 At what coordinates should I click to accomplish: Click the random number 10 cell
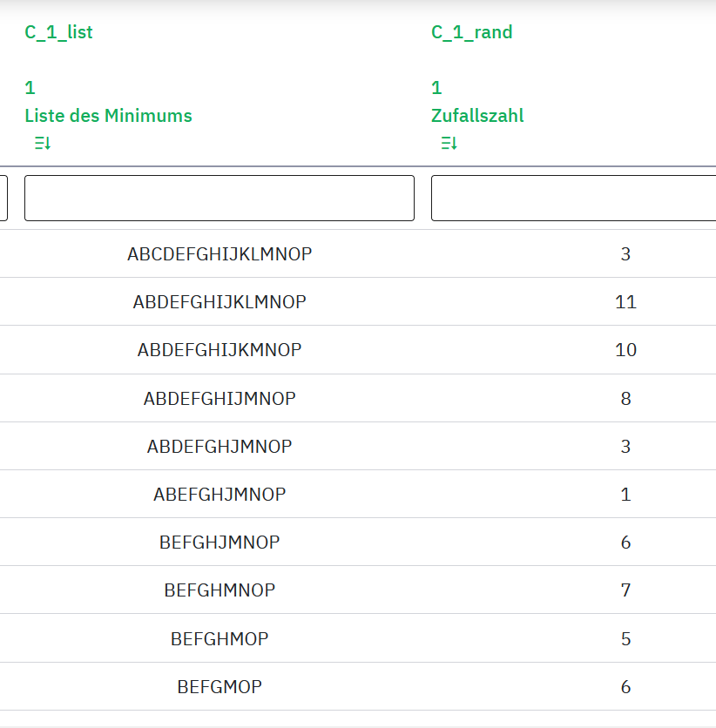point(625,350)
